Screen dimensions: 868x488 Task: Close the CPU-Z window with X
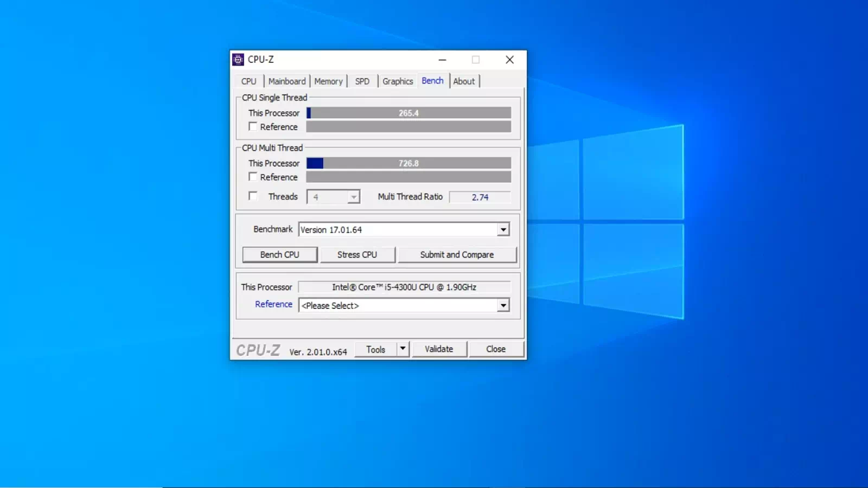coord(509,60)
